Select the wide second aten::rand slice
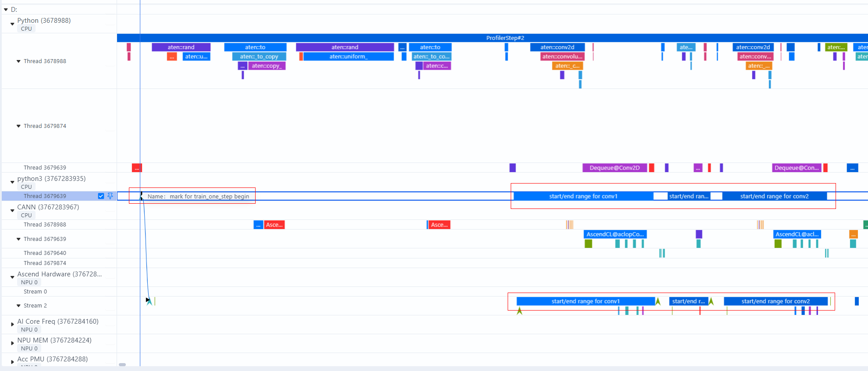The width and height of the screenshot is (868, 371). tap(345, 47)
